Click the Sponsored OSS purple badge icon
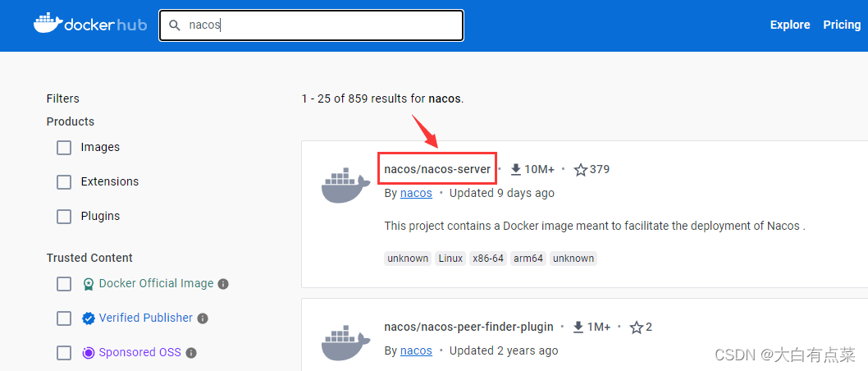Screen dimensions: 868x371 point(89,353)
